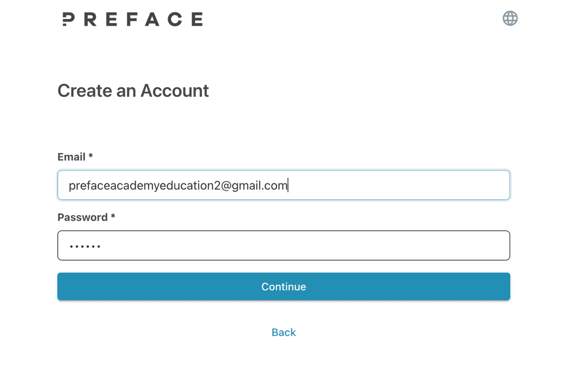The width and height of the screenshot is (588, 392).
Task: Click the stylized P in the logo
Action: 68,20
